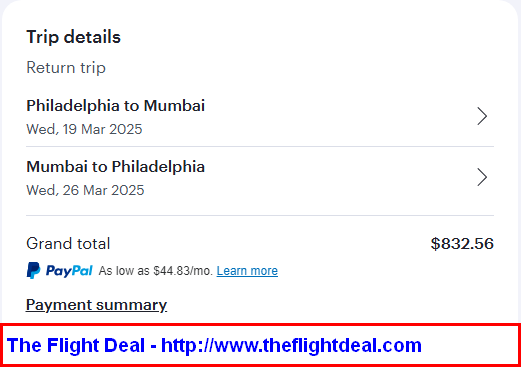Click the Grand total label
Image resolution: width=521 pixels, height=367 pixels.
pos(68,244)
